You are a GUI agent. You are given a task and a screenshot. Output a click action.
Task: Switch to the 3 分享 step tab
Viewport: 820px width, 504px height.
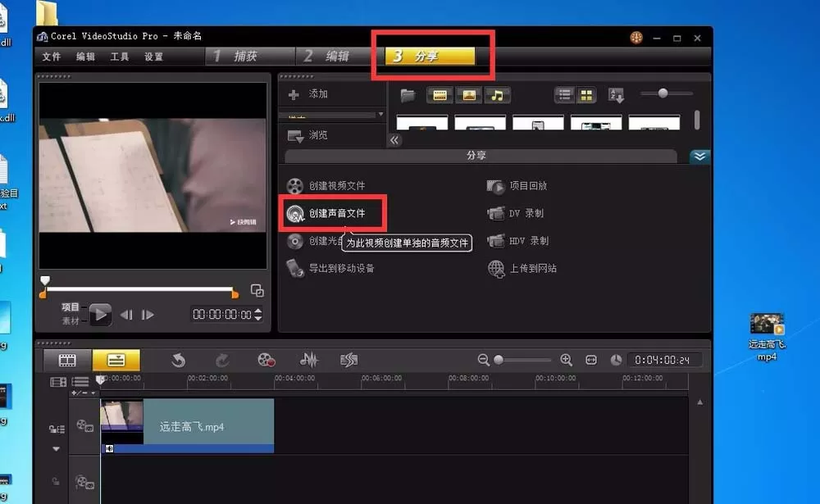coord(430,56)
